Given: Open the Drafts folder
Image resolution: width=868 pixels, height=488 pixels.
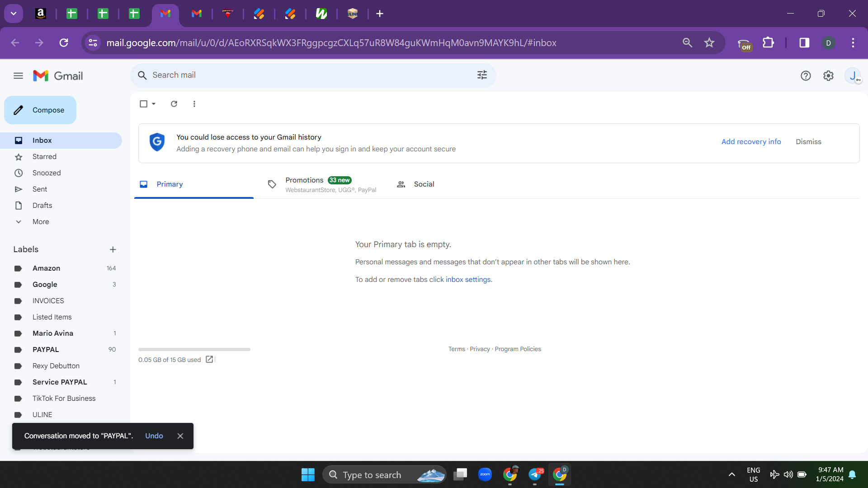Looking at the screenshot, I should [42, 205].
